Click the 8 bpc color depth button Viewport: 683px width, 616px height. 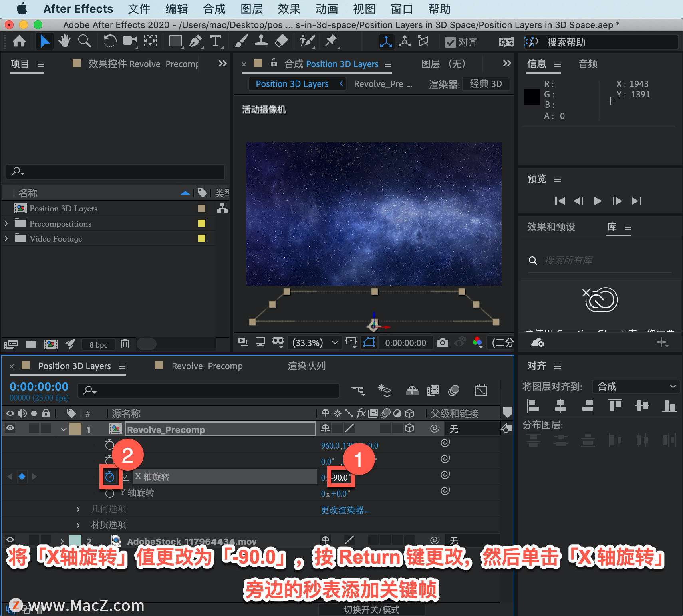point(98,344)
